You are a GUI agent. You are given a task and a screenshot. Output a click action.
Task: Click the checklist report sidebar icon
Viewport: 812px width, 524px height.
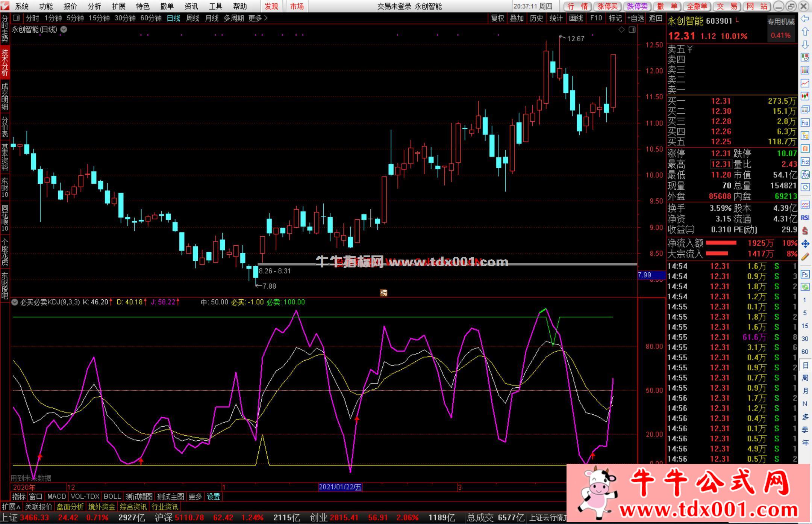(805, 57)
